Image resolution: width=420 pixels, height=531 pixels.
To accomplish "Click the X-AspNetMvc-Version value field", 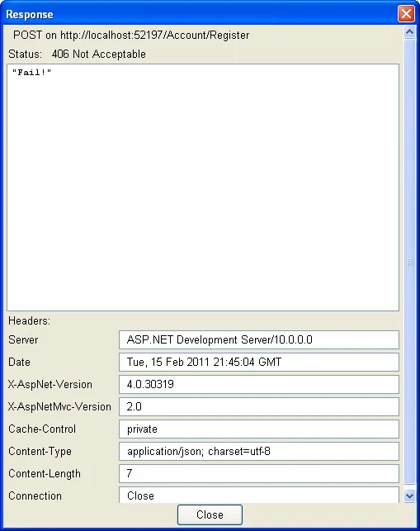I will pyautogui.click(x=259, y=406).
